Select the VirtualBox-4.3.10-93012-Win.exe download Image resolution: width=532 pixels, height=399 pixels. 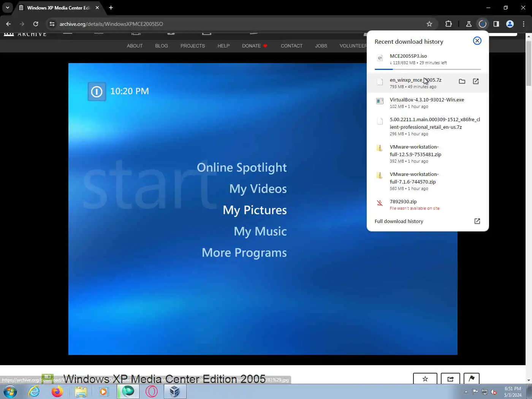(x=427, y=103)
